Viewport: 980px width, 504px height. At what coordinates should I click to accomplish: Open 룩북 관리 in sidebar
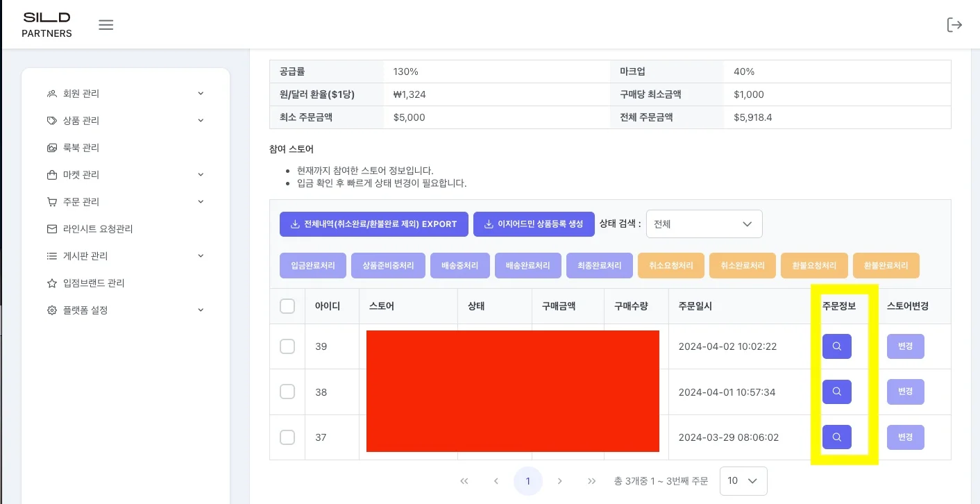[81, 148]
